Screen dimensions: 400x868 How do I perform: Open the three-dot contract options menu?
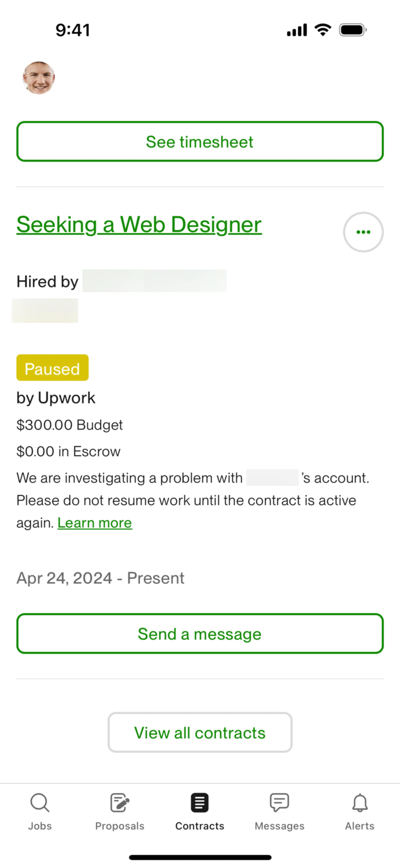point(363,232)
